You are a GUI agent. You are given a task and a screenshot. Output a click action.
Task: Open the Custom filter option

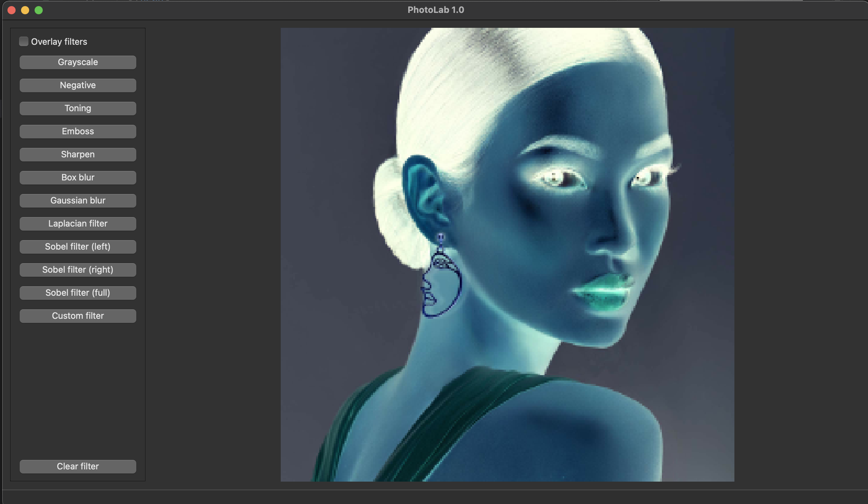coord(78,316)
